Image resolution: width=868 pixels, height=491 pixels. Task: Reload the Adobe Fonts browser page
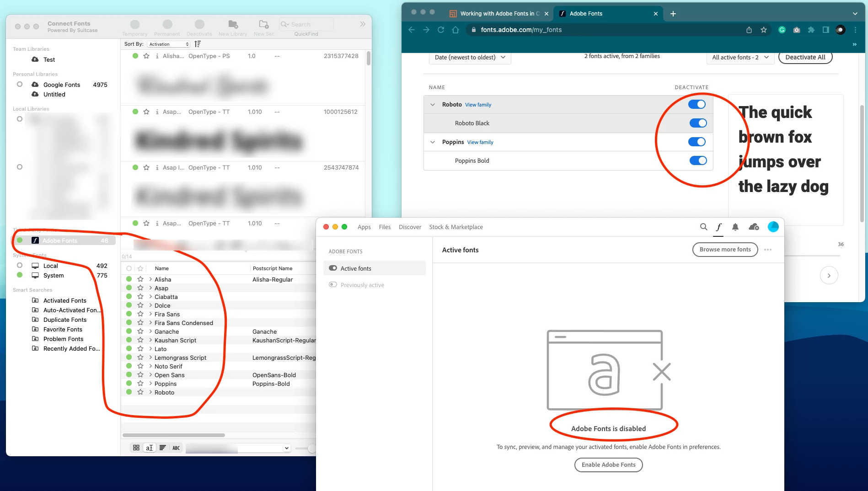(x=441, y=30)
